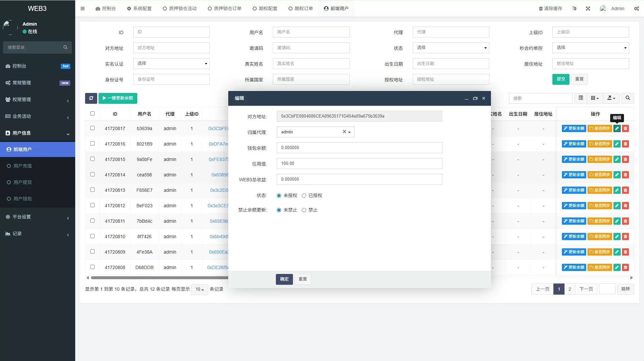Click the fullscreen icon in top bar
Viewport: 644px width, 361px height.
[588, 9]
